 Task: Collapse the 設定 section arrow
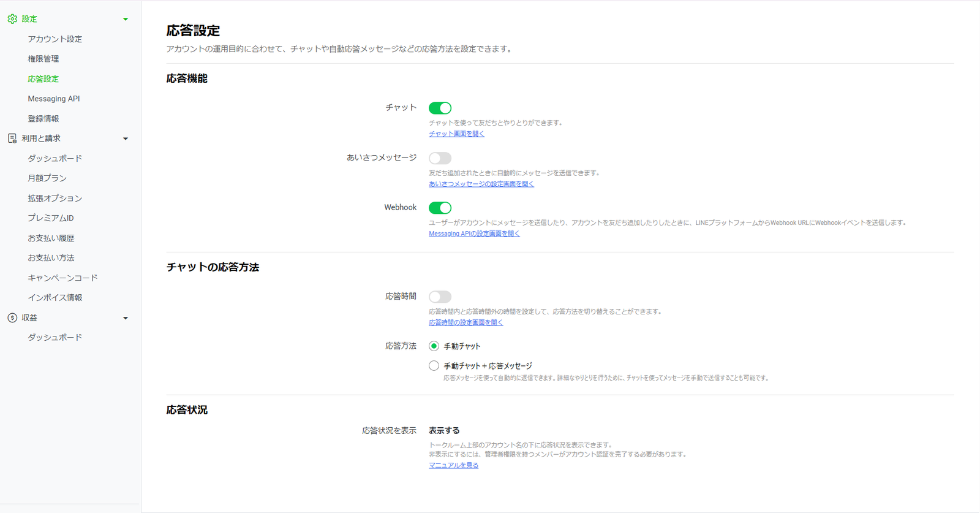coord(126,19)
